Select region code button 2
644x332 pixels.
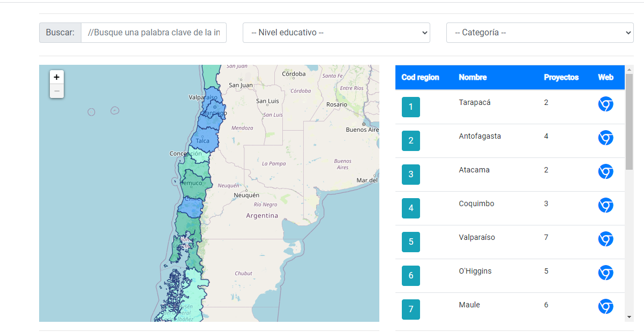click(411, 141)
